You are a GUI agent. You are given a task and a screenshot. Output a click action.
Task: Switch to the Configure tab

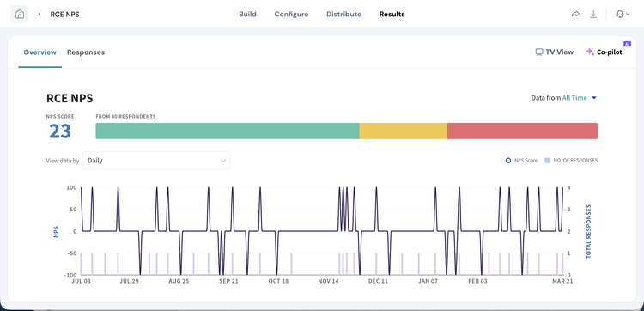point(291,15)
